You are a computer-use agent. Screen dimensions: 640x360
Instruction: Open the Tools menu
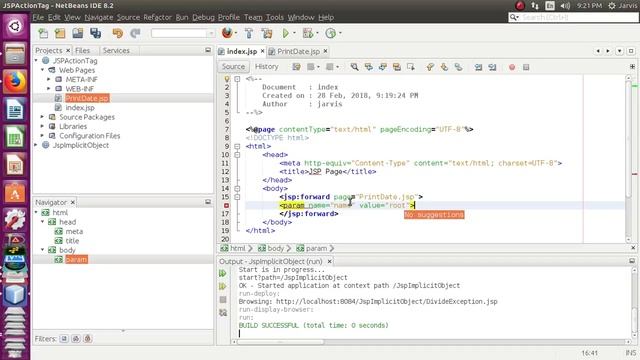pyautogui.click(x=275, y=17)
